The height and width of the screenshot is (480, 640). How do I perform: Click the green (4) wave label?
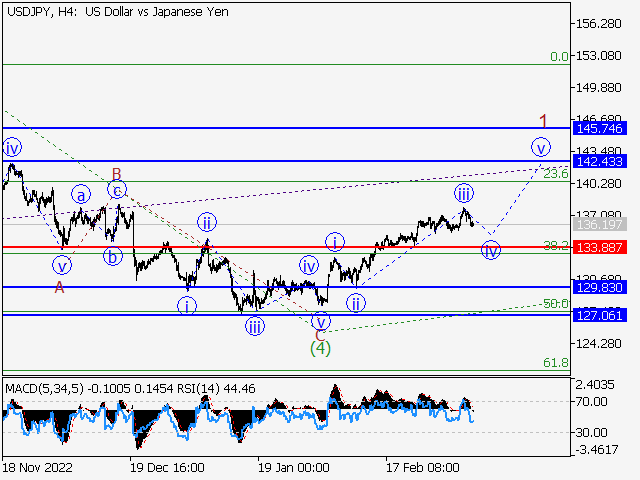point(320,349)
